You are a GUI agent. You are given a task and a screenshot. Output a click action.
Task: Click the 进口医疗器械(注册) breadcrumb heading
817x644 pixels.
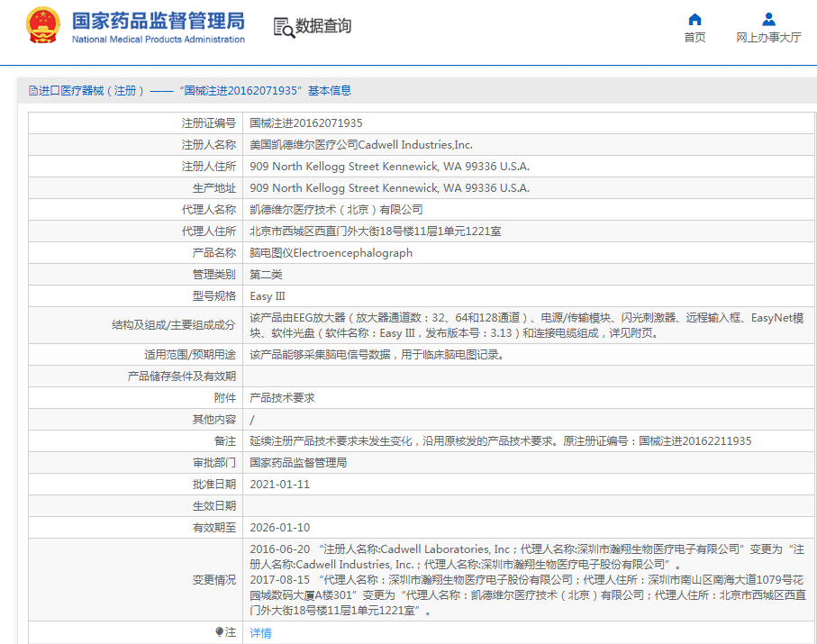click(90, 91)
